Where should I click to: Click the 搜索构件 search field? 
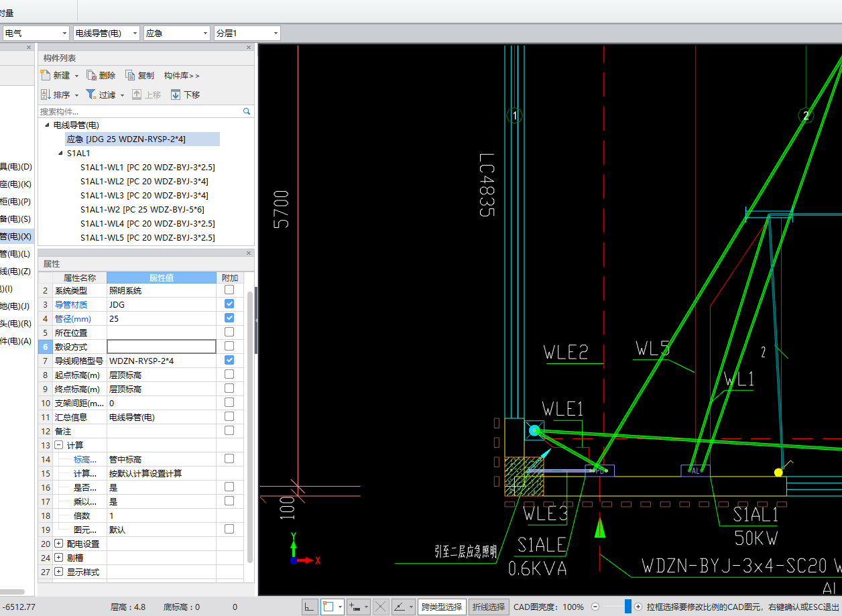coord(139,111)
